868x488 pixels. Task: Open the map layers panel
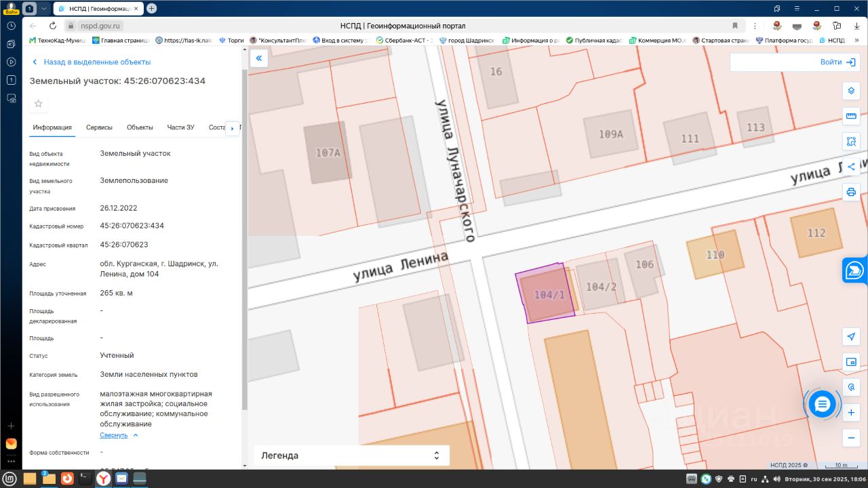[851, 91]
